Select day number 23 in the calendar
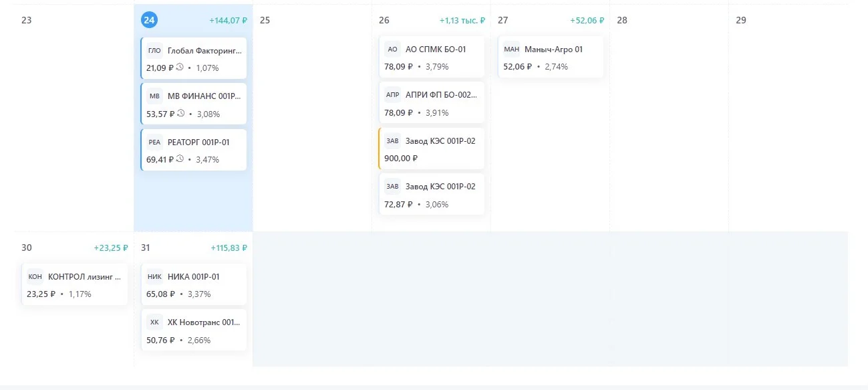Image resolution: width=868 pixels, height=390 pixels. tap(27, 20)
